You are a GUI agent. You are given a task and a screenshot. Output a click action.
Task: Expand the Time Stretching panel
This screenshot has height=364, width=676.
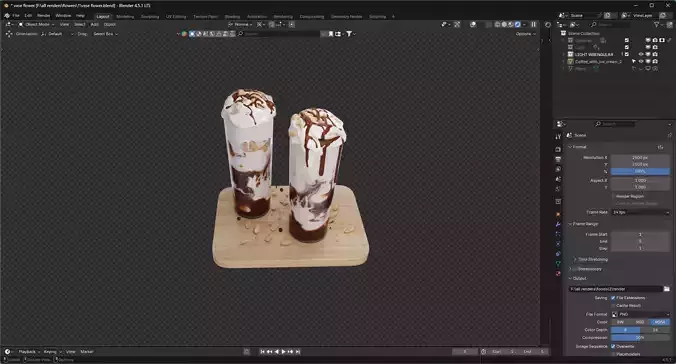coord(591,259)
